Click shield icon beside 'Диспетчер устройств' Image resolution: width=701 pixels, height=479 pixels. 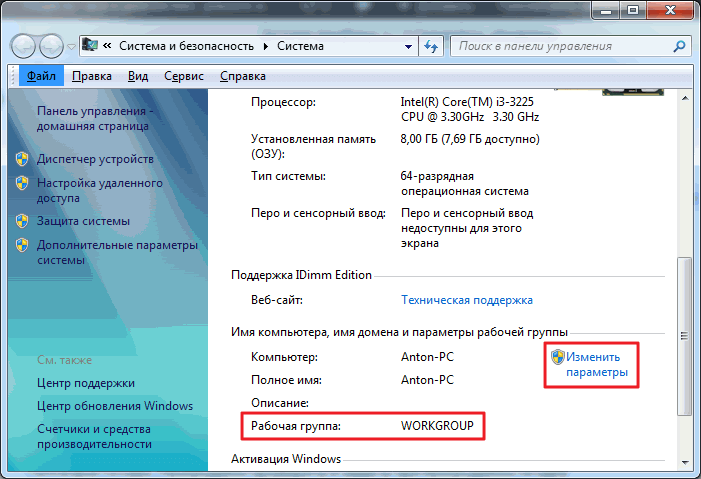coord(22,159)
